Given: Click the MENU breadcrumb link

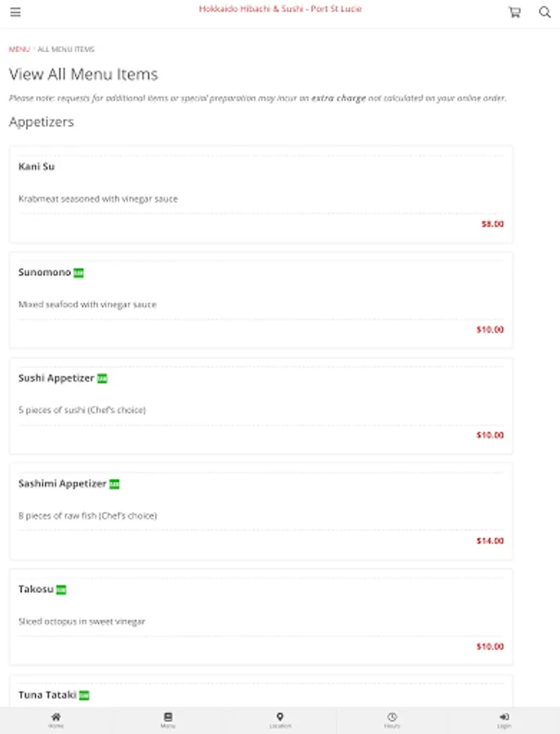Looking at the screenshot, I should coord(19,50).
